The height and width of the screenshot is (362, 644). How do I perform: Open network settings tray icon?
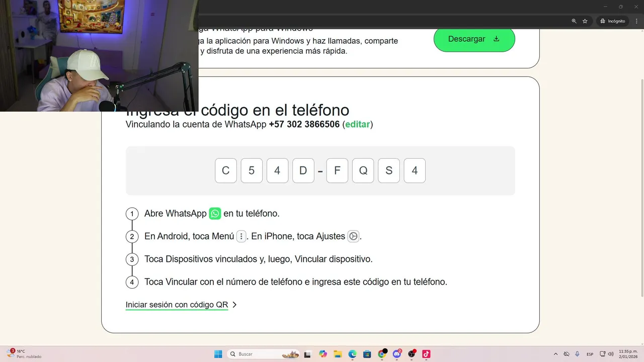tap(603, 354)
